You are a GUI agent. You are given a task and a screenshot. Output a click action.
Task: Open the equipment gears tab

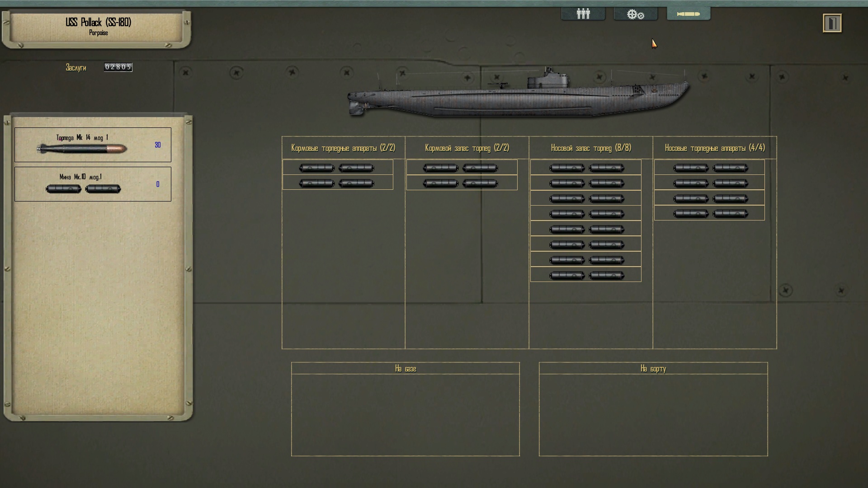pyautogui.click(x=635, y=14)
